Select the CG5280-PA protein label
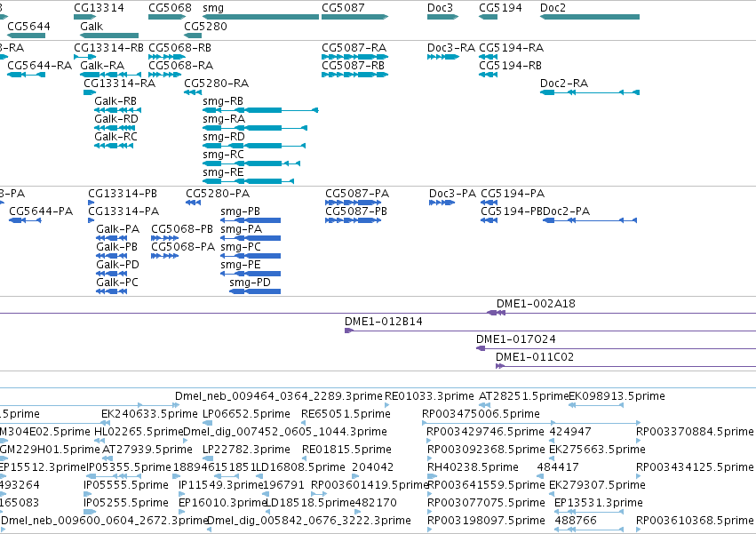 click(x=218, y=194)
